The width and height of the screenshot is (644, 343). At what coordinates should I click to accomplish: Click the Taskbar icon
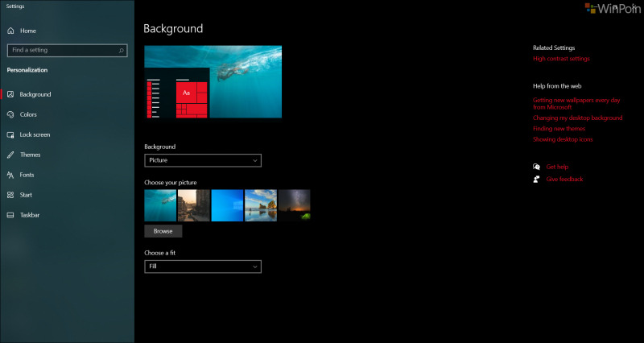10,215
